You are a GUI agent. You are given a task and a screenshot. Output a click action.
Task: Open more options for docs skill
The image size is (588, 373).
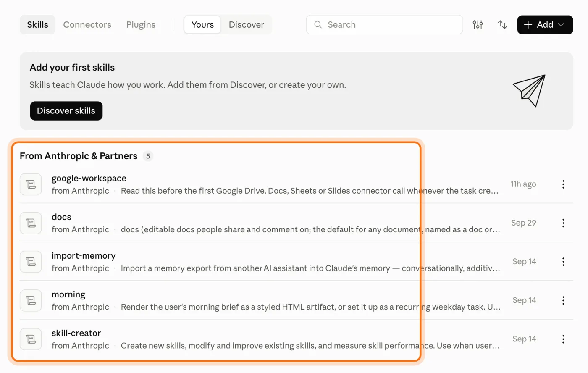click(563, 223)
